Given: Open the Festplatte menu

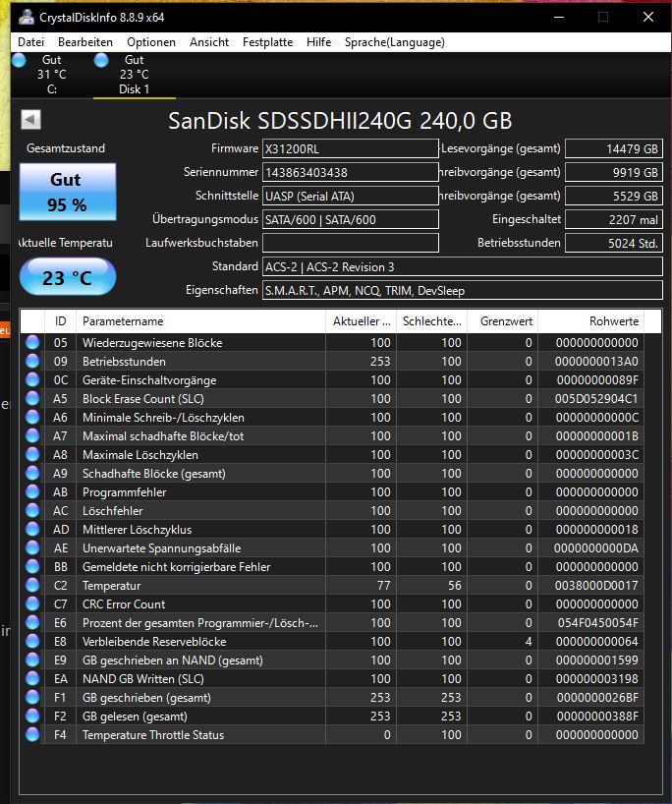Looking at the screenshot, I should tap(267, 42).
